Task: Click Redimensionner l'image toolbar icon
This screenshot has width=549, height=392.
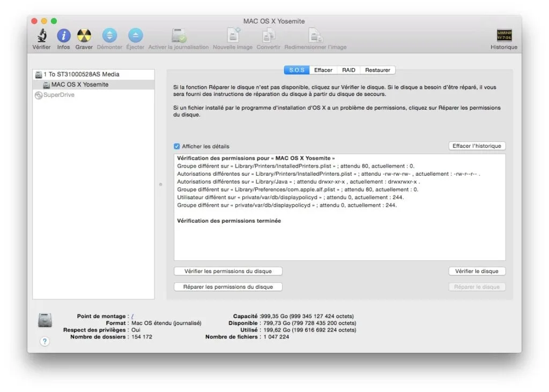Action: pyautogui.click(x=315, y=35)
